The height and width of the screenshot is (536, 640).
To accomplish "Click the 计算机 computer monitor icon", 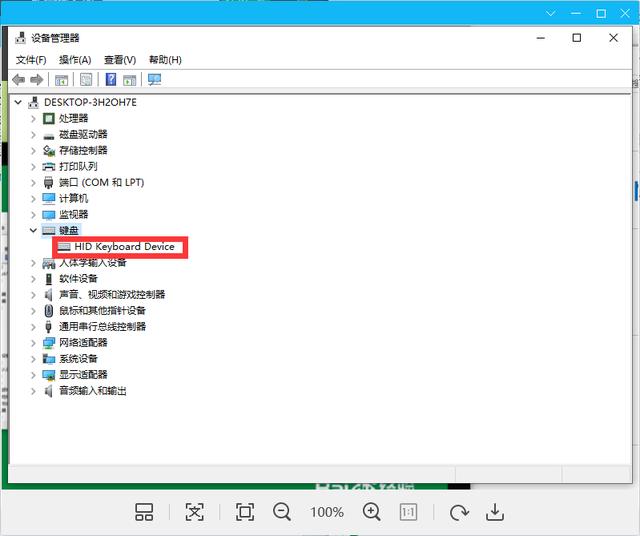I will 49,198.
